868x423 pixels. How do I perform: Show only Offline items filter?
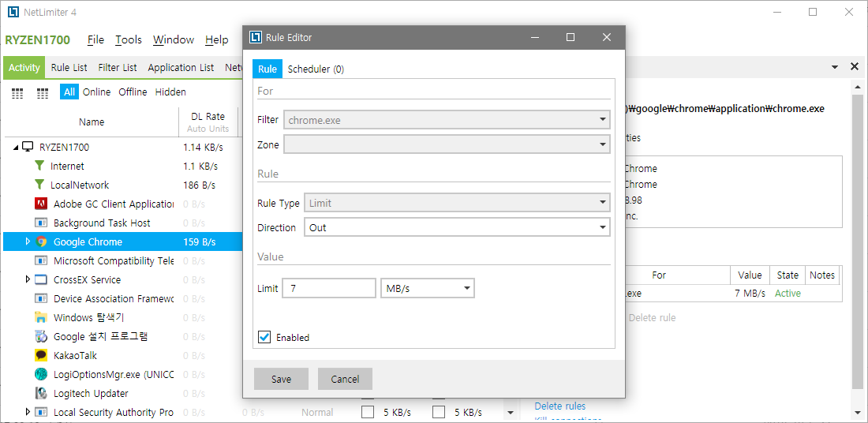click(x=133, y=92)
